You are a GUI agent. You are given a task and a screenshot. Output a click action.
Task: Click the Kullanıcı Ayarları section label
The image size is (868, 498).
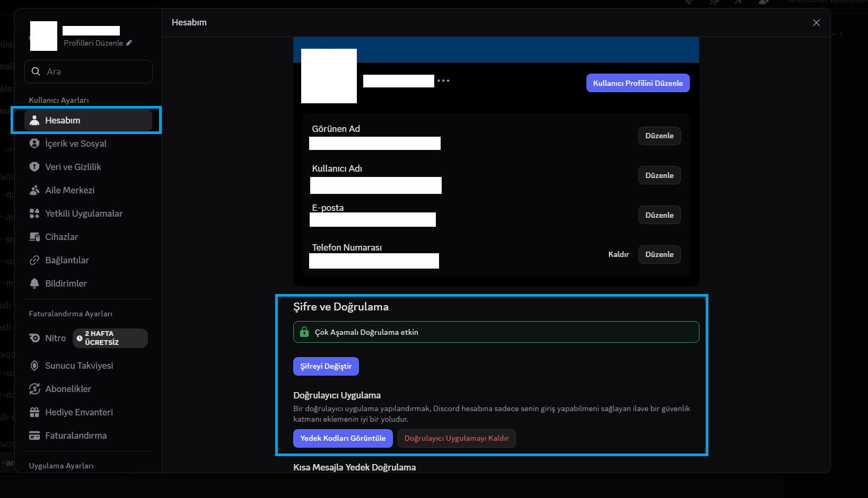pyautogui.click(x=59, y=100)
